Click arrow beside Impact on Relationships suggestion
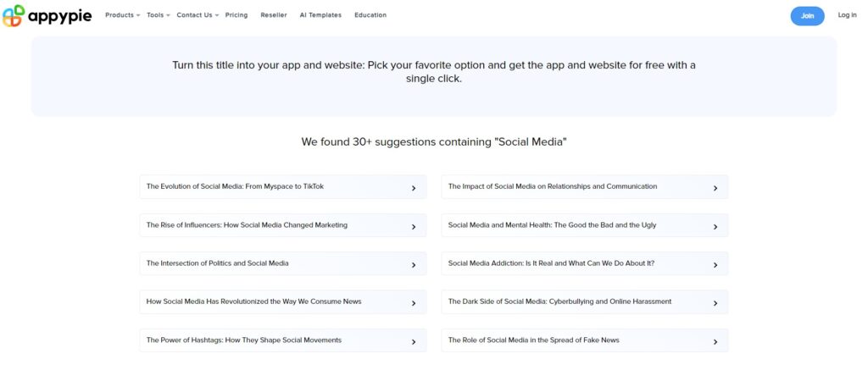This screenshot has width=868, height=365. [715, 188]
